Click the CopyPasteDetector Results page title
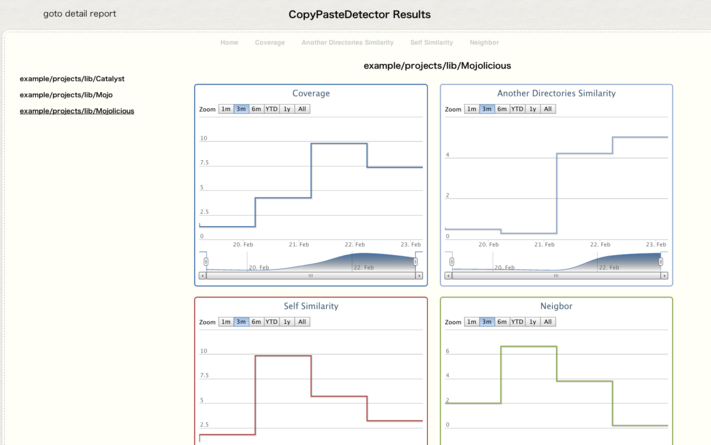Screen dimensions: 711x445 [360, 15]
